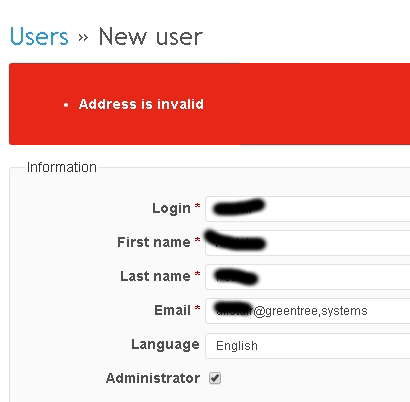410x402 pixels.
Task: Click the Administrator label text
Action: pyautogui.click(x=153, y=378)
